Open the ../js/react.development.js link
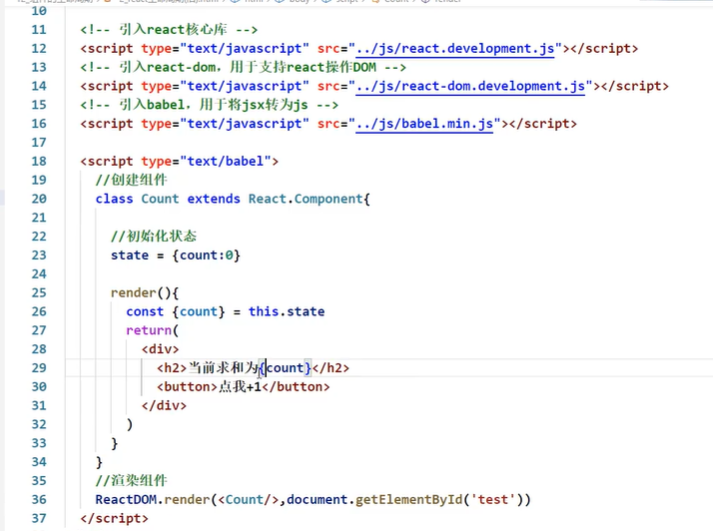The width and height of the screenshot is (713, 531). [x=455, y=49]
